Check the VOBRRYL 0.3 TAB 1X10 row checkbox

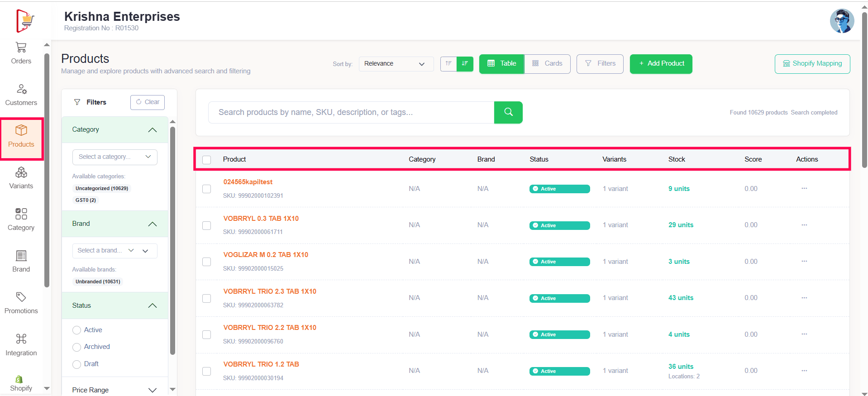pyautogui.click(x=207, y=225)
